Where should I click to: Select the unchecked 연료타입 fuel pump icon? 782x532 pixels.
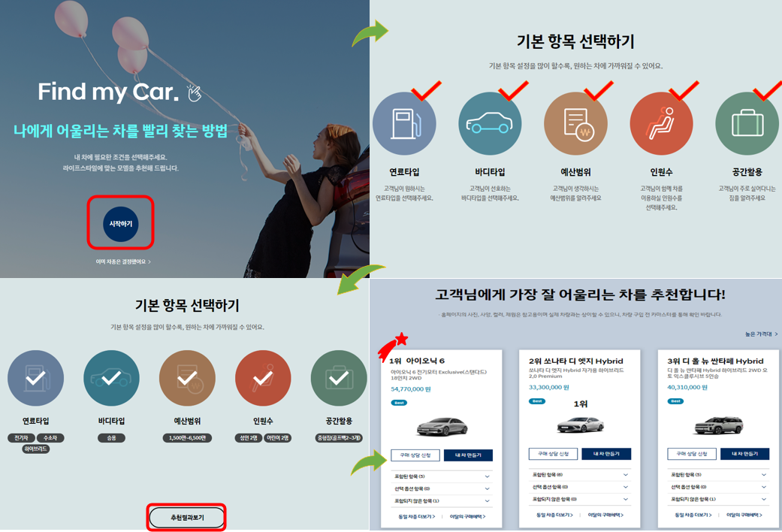coord(404,124)
